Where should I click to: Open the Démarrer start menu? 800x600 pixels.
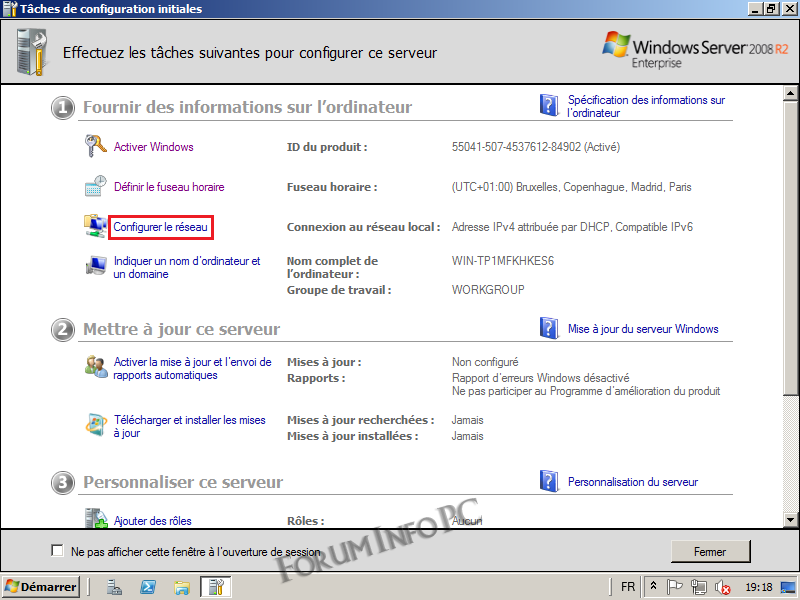click(40, 587)
